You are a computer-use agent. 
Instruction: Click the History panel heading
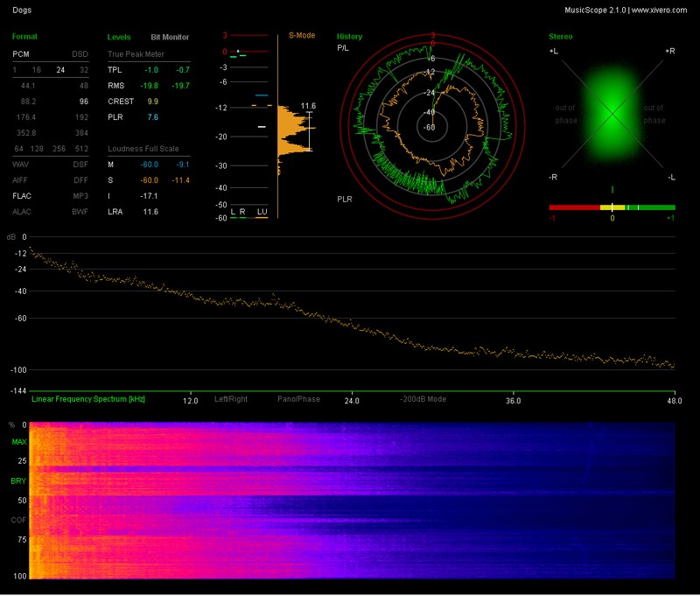[x=349, y=37]
